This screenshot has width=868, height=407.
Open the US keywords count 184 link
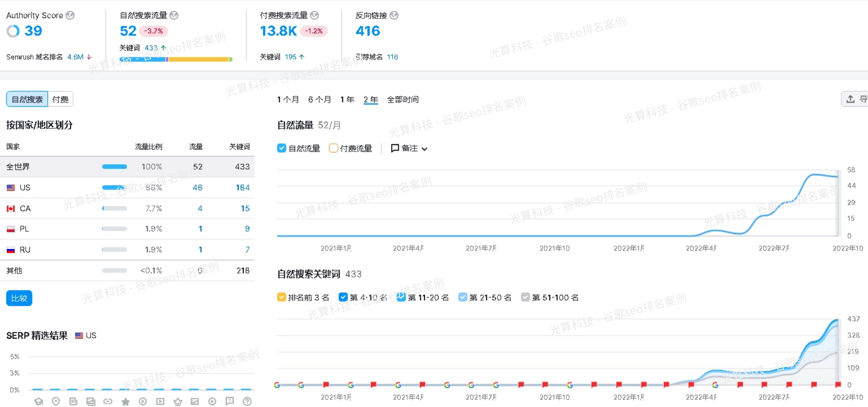click(x=242, y=188)
